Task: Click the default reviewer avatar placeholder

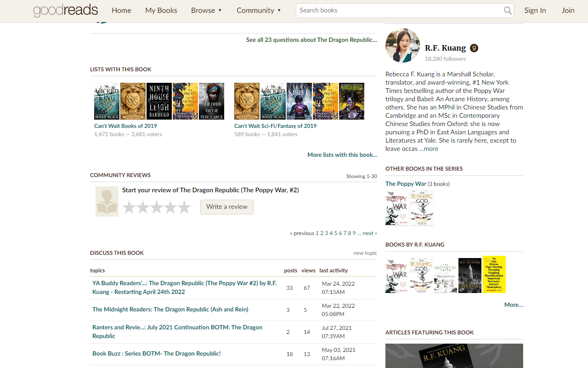Action: coord(107,201)
